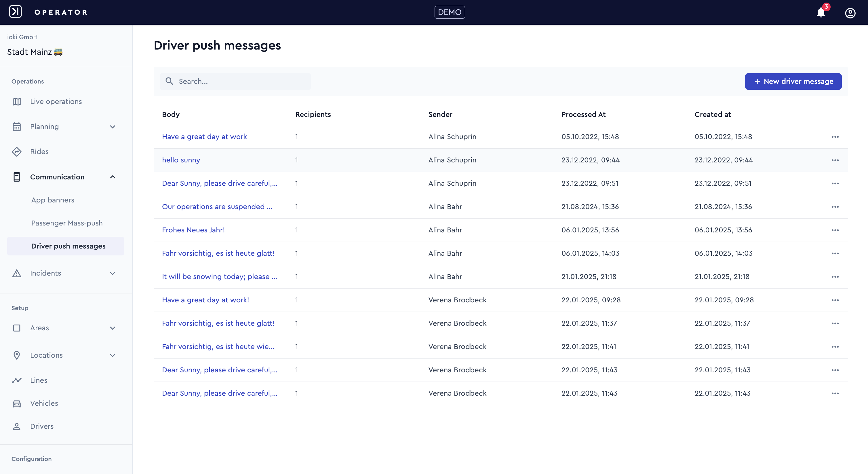Open more options for 'hello sunny' row
The image size is (868, 474).
tap(835, 160)
